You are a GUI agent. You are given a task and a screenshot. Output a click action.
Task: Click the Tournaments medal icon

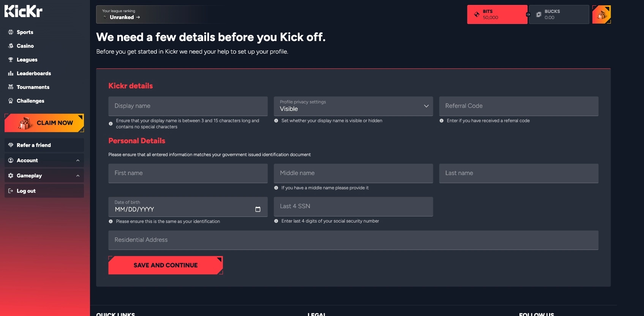coord(11,87)
